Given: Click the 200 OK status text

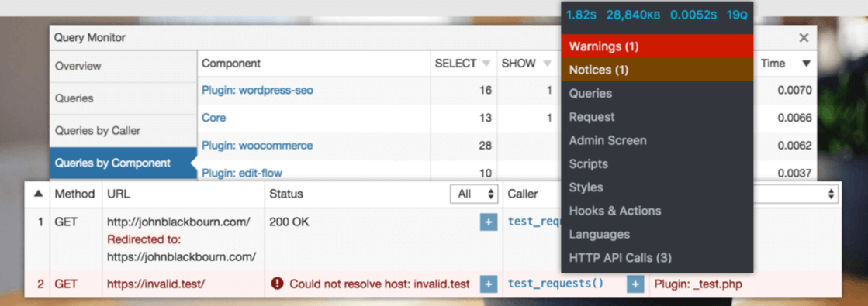Looking at the screenshot, I should (x=289, y=222).
